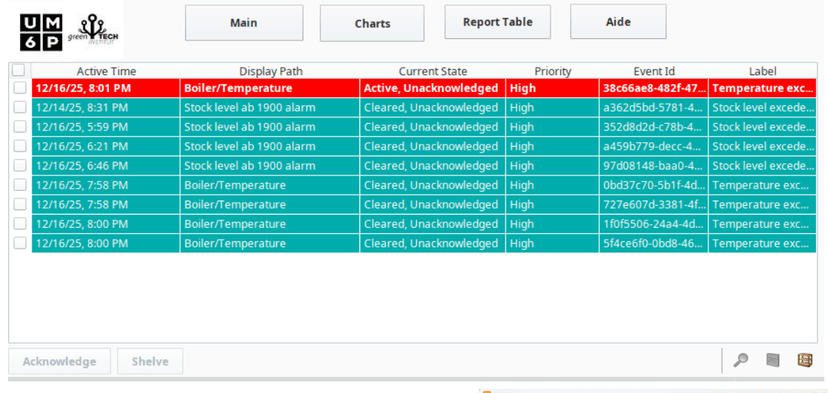Click event id 'a459b779-decc-4...'
This screenshot has height=393, width=828.
pos(654,146)
